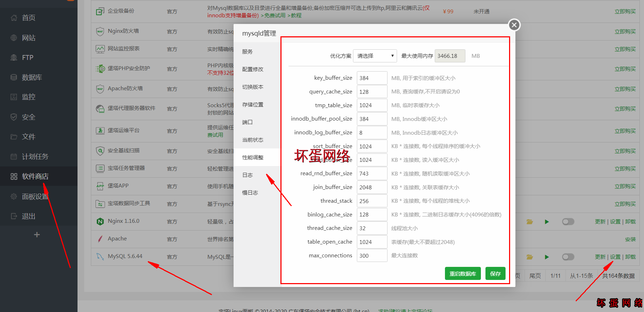Switch to 当前状态 tab

coord(257,140)
